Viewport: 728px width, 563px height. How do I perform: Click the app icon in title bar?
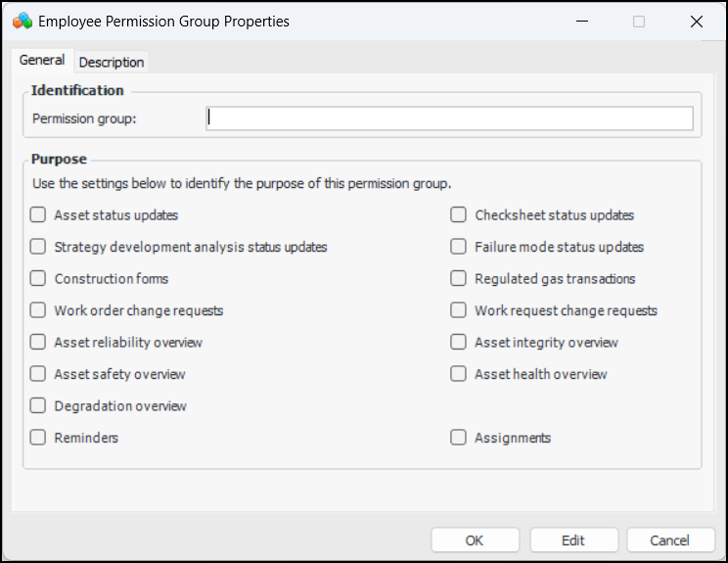(x=22, y=21)
